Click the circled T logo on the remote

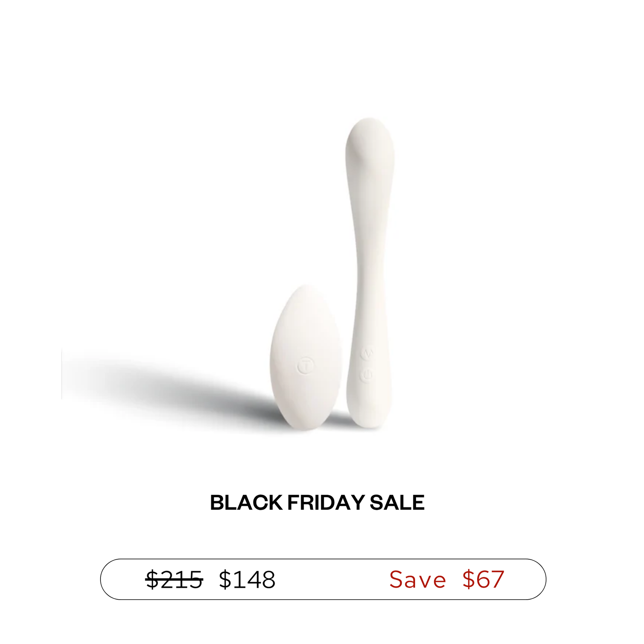point(306,366)
